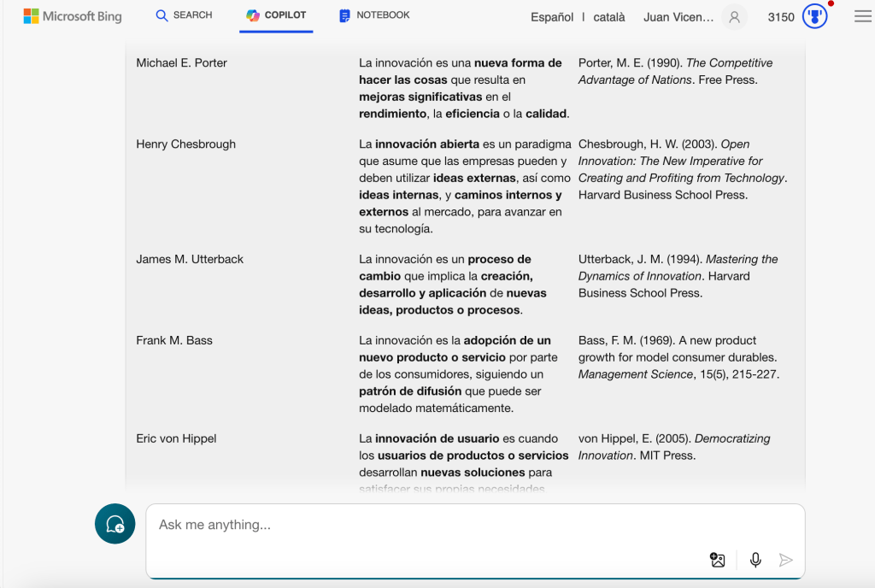Expand the hamburger settings menu
The height and width of the screenshot is (588, 875).
[862, 17]
